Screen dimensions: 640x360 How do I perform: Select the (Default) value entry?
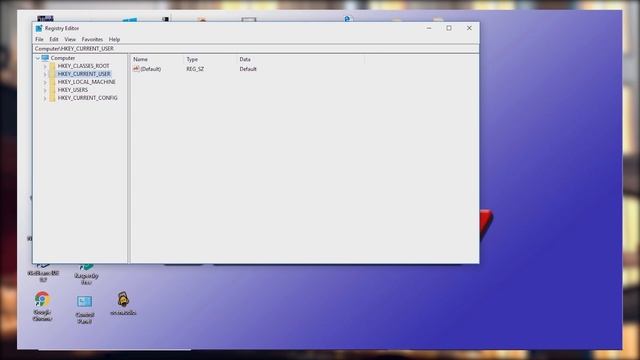pos(151,69)
